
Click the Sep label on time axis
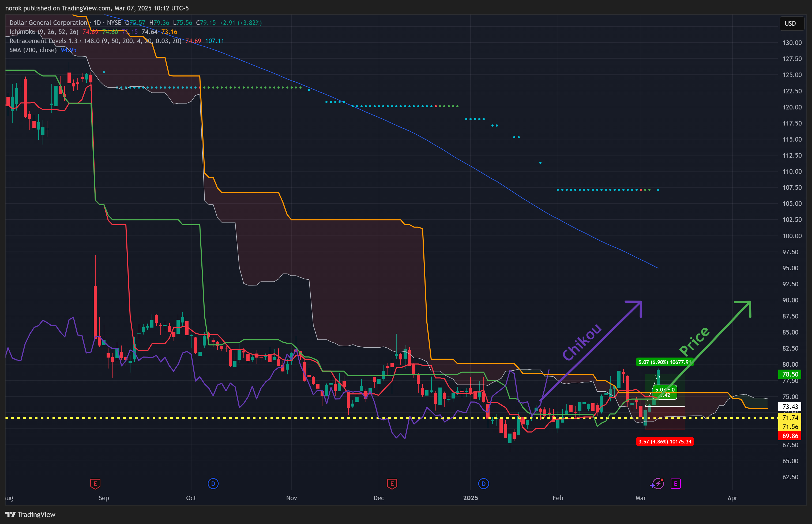point(104,498)
